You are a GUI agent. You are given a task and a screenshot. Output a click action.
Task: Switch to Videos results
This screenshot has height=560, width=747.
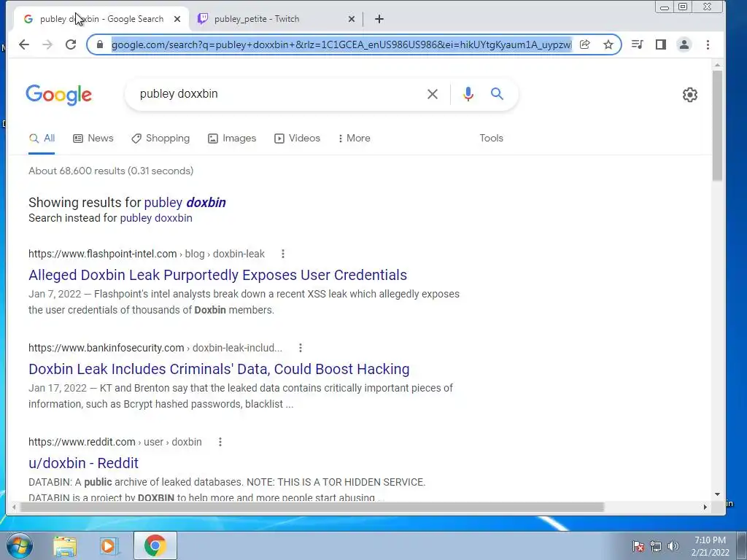click(298, 138)
